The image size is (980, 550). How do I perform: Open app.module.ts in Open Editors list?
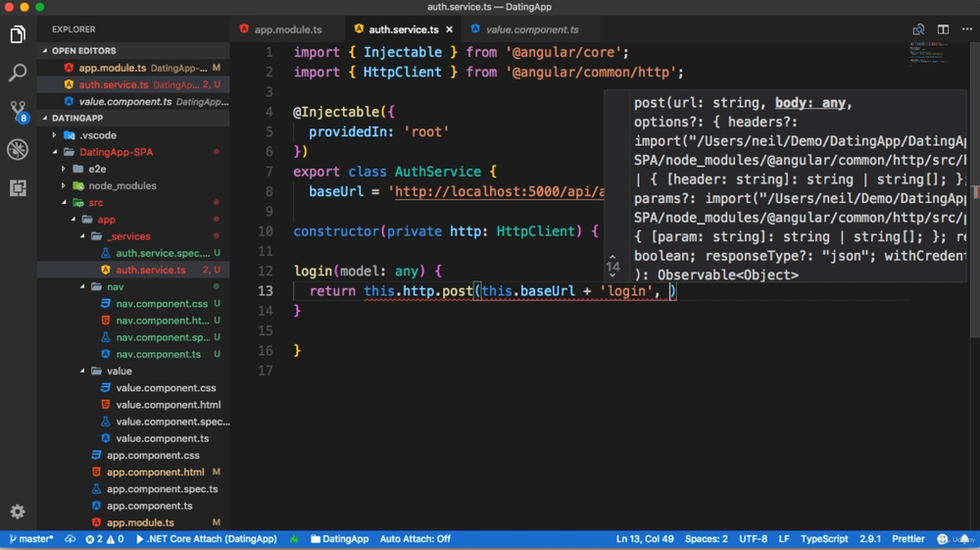click(133, 68)
